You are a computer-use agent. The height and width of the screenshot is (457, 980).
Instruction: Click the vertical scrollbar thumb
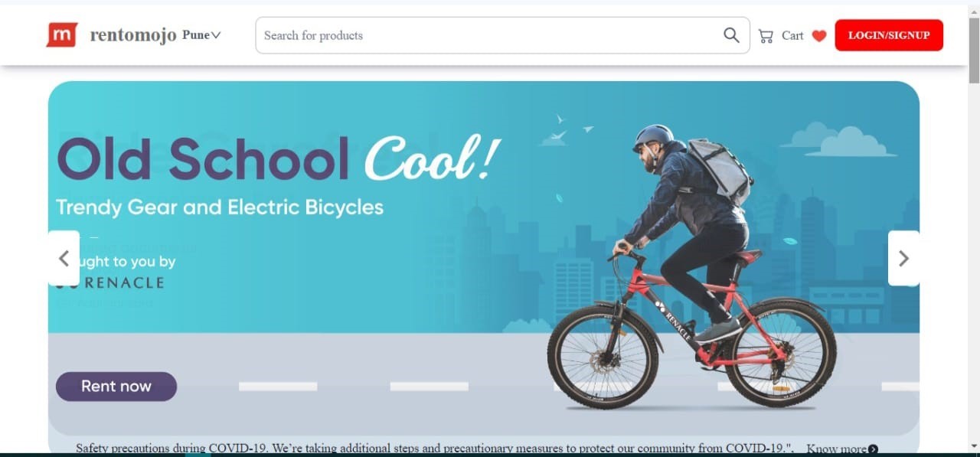[974, 50]
